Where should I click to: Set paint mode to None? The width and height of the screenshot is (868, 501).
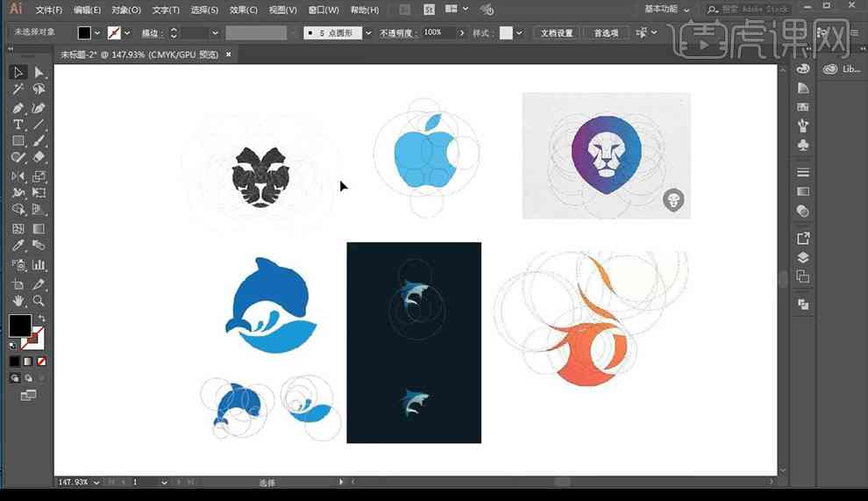pyautogui.click(x=41, y=361)
